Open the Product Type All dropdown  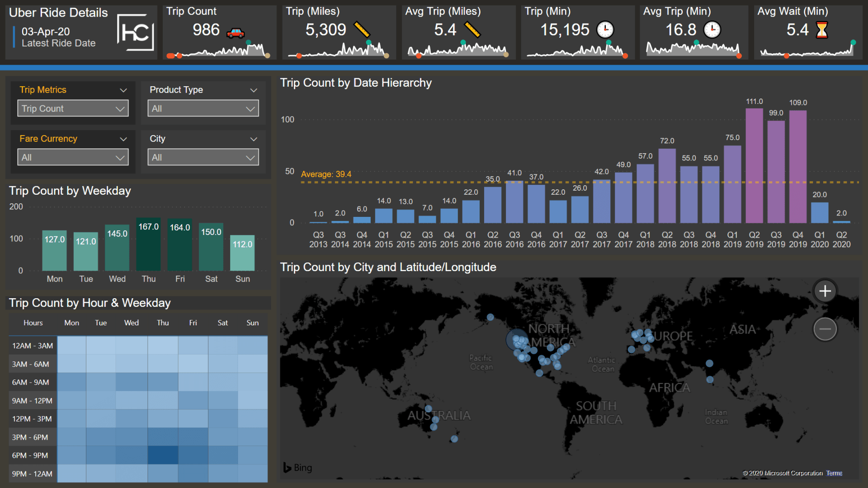[203, 108]
